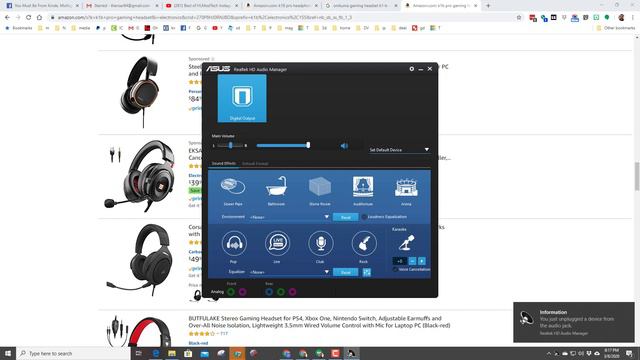Switch to the Default Format tab
Screen dimensions: 640x360
point(255,163)
